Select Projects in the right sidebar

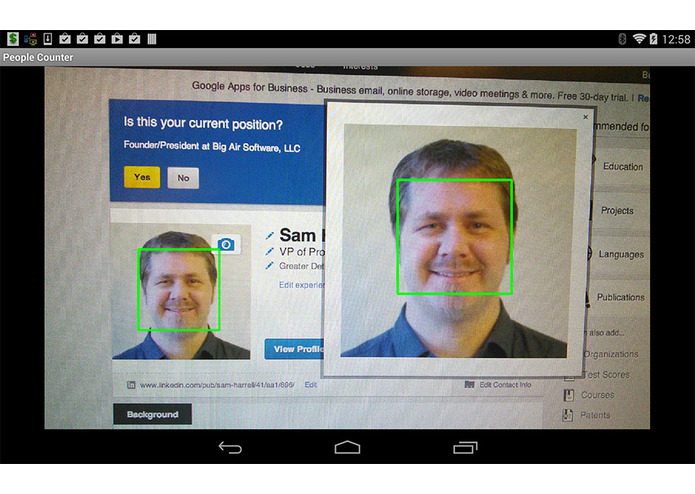(617, 210)
